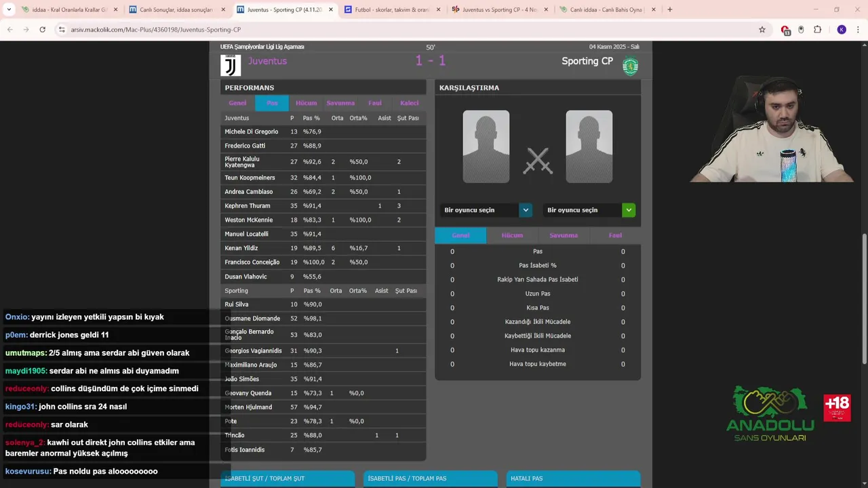
Task: Select Genel tab in Karşılaştırma panel
Action: tap(460, 235)
